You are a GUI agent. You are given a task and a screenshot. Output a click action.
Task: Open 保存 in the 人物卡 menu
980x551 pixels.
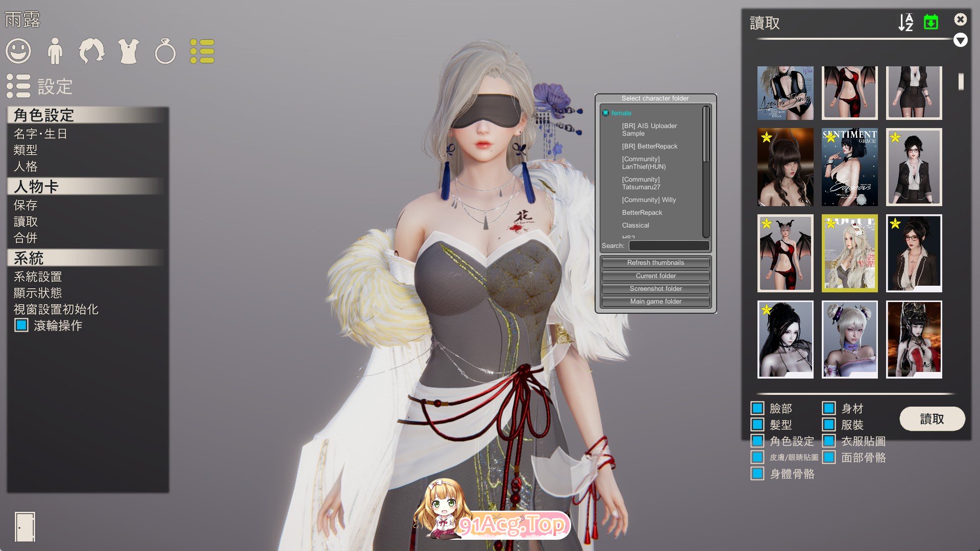(x=26, y=205)
